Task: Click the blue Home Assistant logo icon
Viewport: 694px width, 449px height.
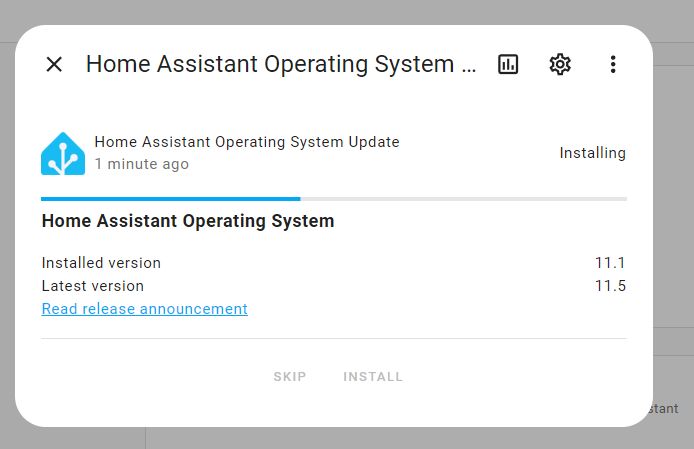Action: click(62, 153)
